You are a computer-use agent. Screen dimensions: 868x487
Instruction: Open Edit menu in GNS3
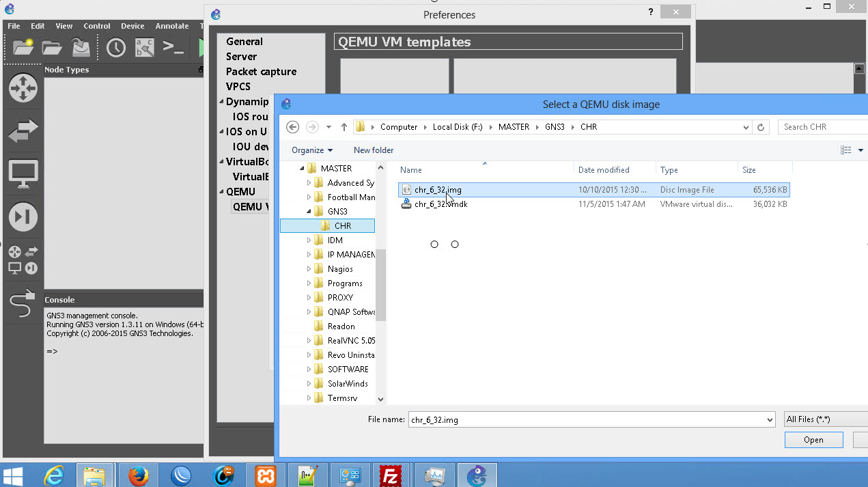pos(38,26)
